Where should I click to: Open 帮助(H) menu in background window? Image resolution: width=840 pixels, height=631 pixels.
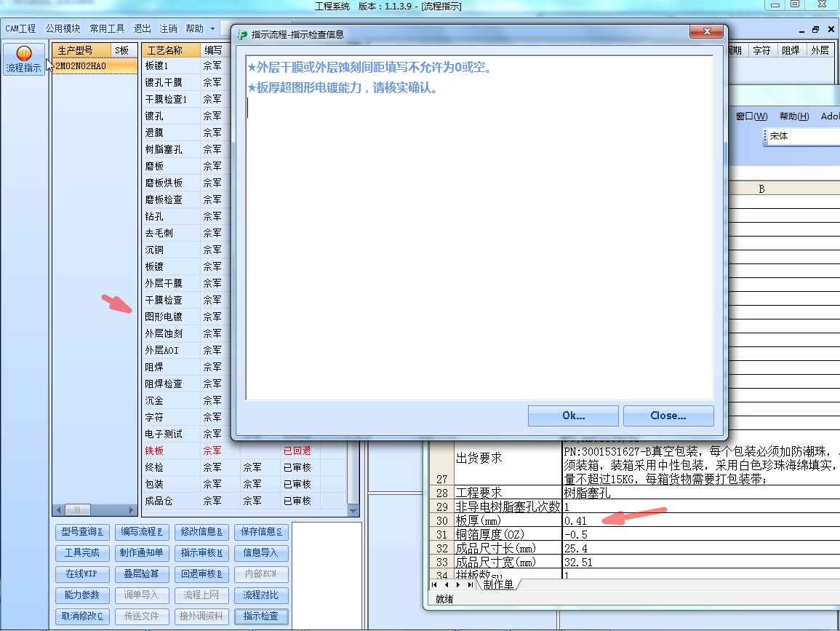[x=794, y=116]
